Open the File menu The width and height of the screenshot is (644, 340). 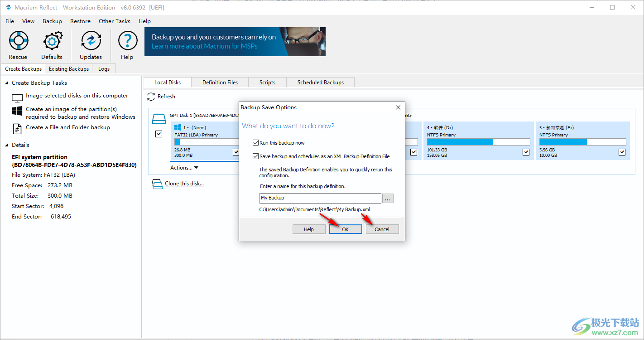pyautogui.click(x=10, y=21)
